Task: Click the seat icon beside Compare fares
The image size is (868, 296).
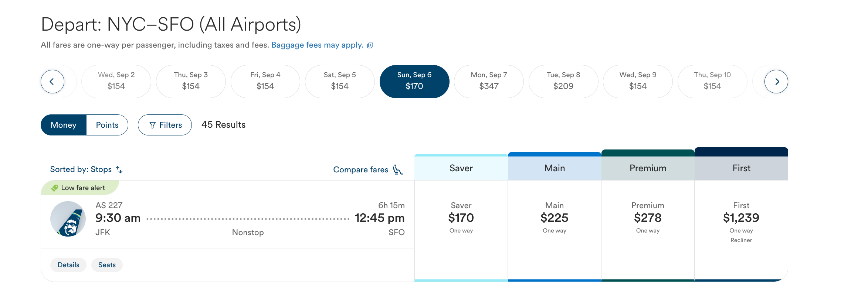Action: pyautogui.click(x=398, y=169)
